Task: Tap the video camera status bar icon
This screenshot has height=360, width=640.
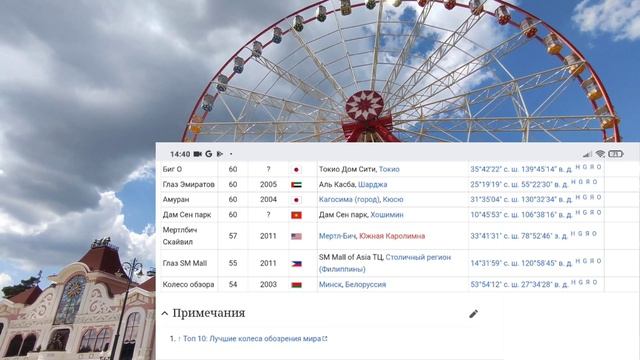Action: [x=198, y=154]
